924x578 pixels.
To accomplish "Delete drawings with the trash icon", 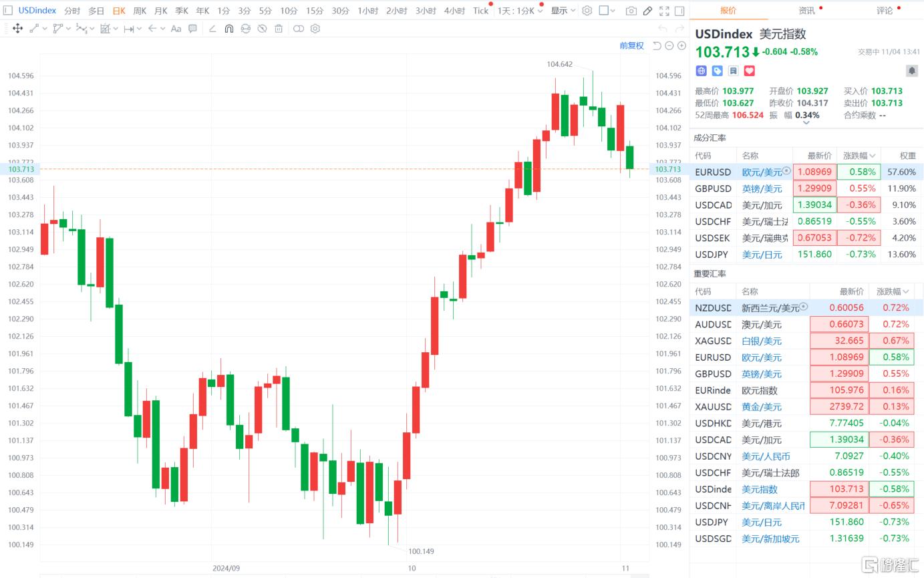I will pyautogui.click(x=279, y=29).
